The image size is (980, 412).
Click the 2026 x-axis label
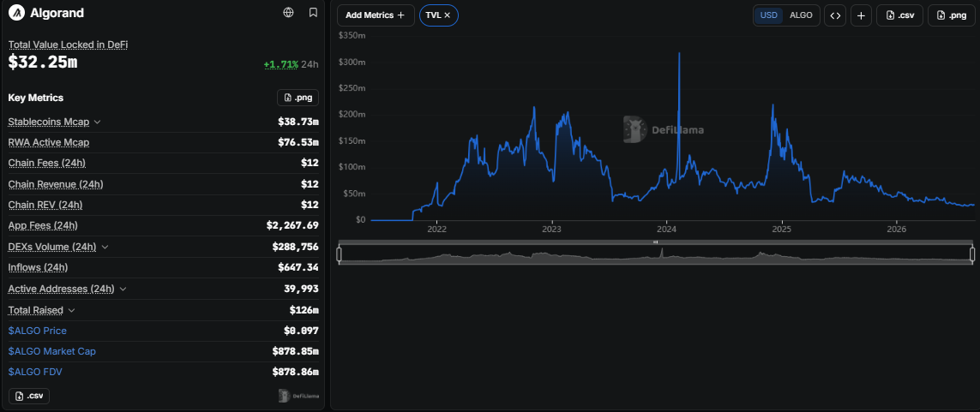coord(897,230)
